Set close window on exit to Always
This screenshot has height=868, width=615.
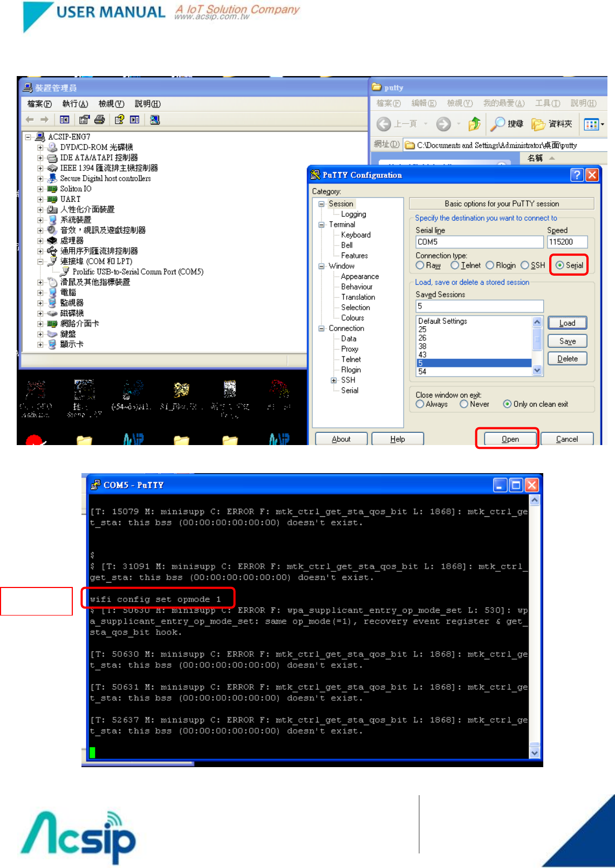[420, 404]
